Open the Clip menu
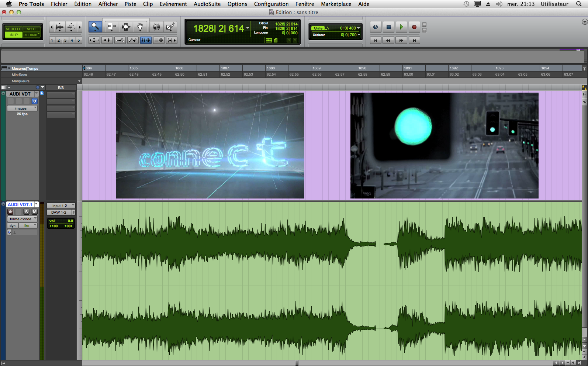The height and width of the screenshot is (366, 588). 148,4
